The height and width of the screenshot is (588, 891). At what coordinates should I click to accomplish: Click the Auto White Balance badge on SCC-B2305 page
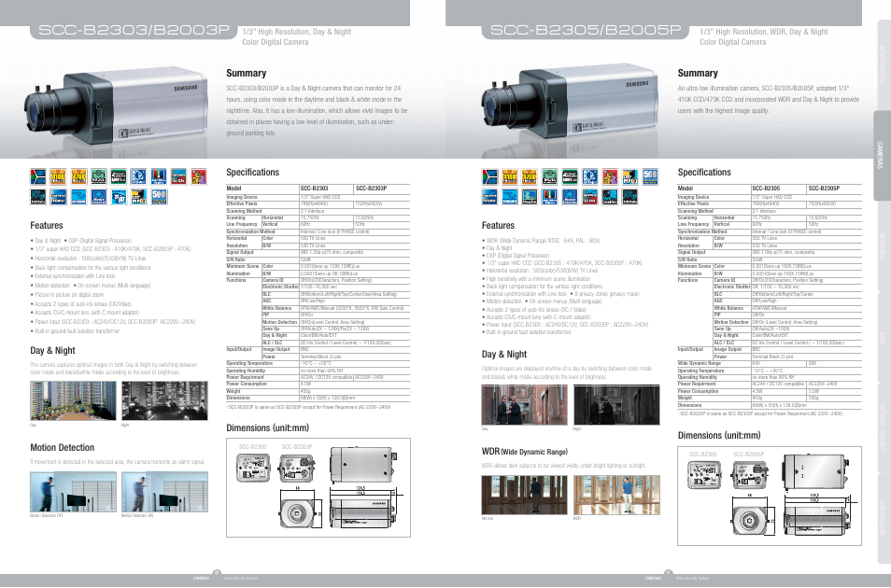[x=549, y=197]
